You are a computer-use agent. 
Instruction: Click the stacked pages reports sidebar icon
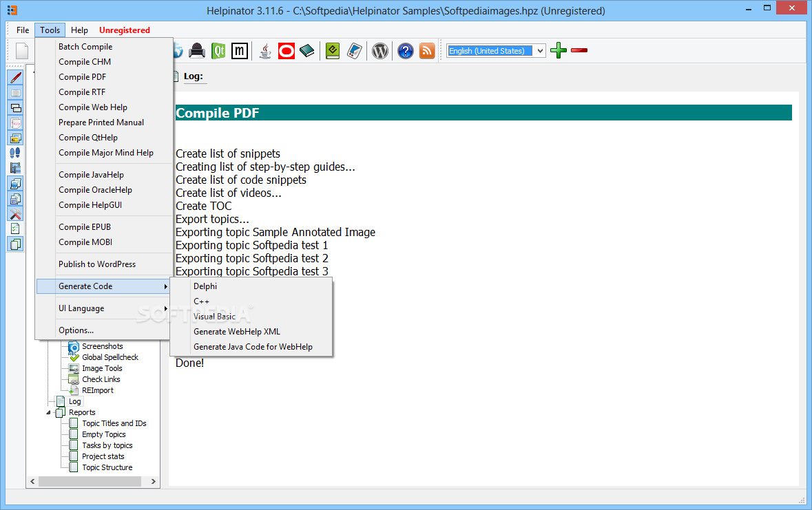tap(16, 244)
